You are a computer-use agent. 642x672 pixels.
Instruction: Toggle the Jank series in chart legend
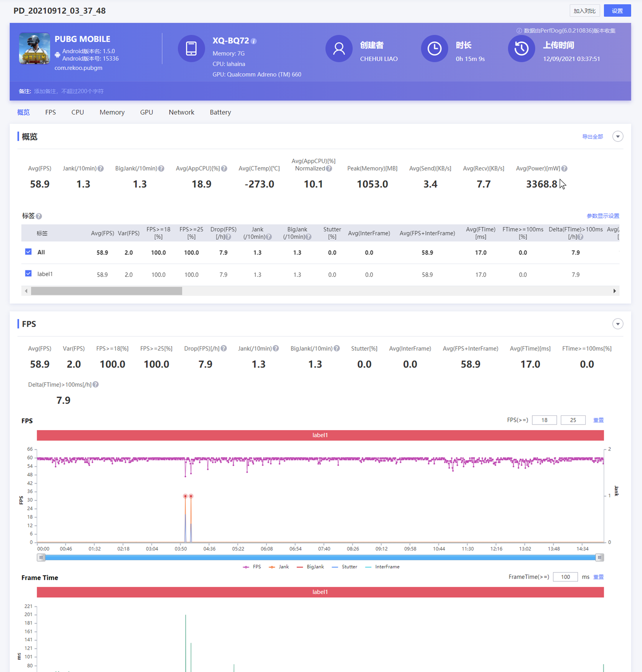click(279, 567)
